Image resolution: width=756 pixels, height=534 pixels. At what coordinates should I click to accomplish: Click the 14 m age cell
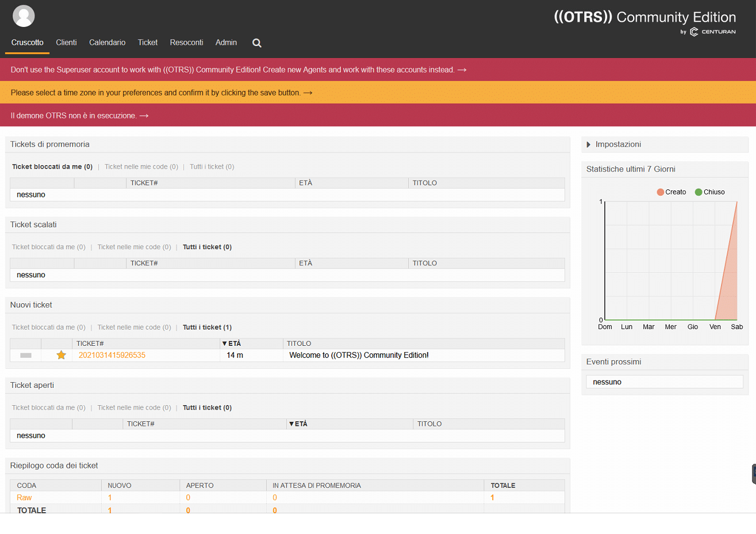point(235,355)
